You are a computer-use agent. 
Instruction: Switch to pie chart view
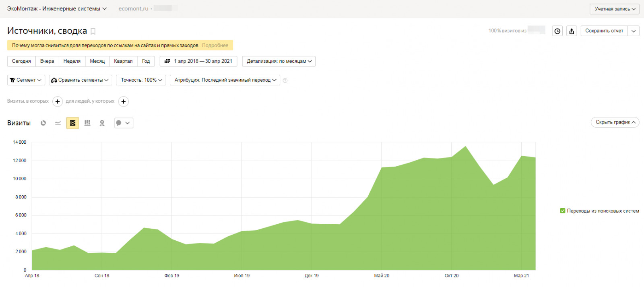43,123
